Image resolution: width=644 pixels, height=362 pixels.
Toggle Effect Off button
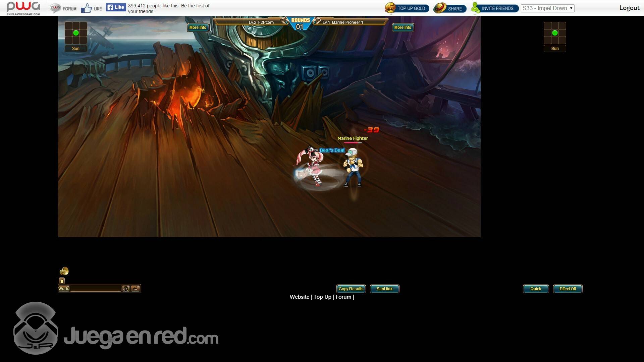coord(568,289)
